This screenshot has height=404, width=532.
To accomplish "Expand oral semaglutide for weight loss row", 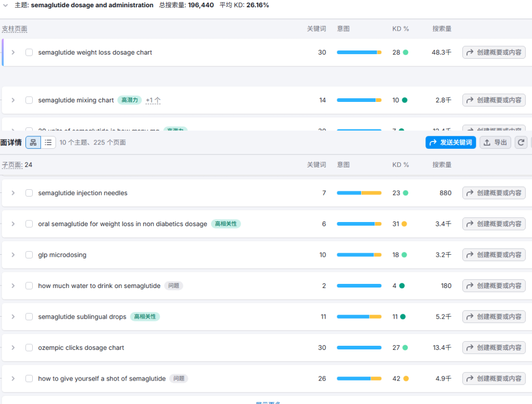I will click(13, 224).
